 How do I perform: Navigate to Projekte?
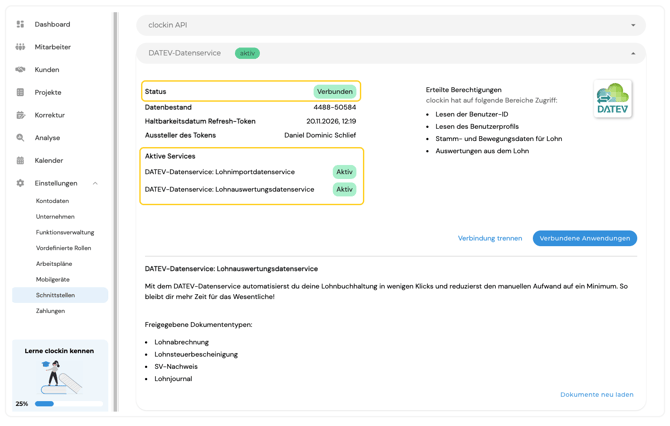point(48,92)
